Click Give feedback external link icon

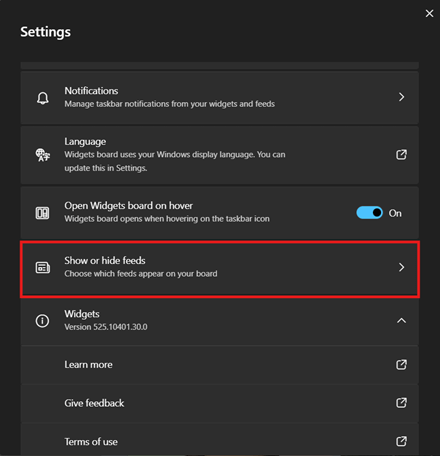click(401, 403)
